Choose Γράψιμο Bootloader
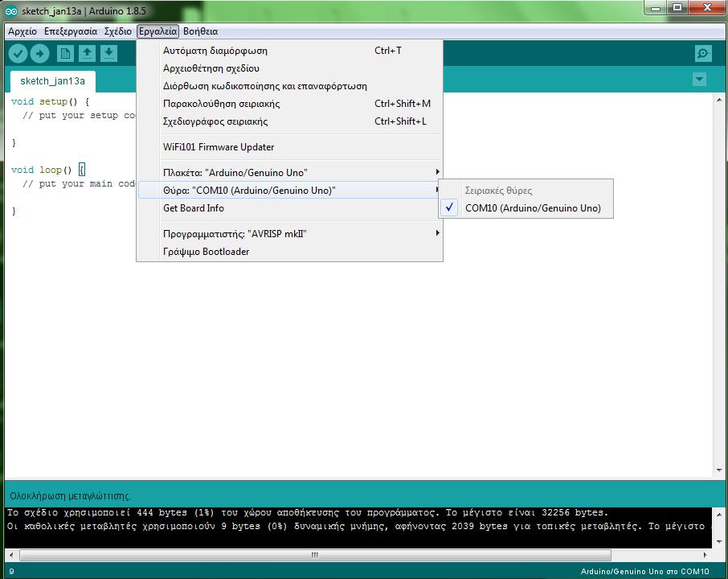Image resolution: width=728 pixels, height=579 pixels. (x=290, y=252)
